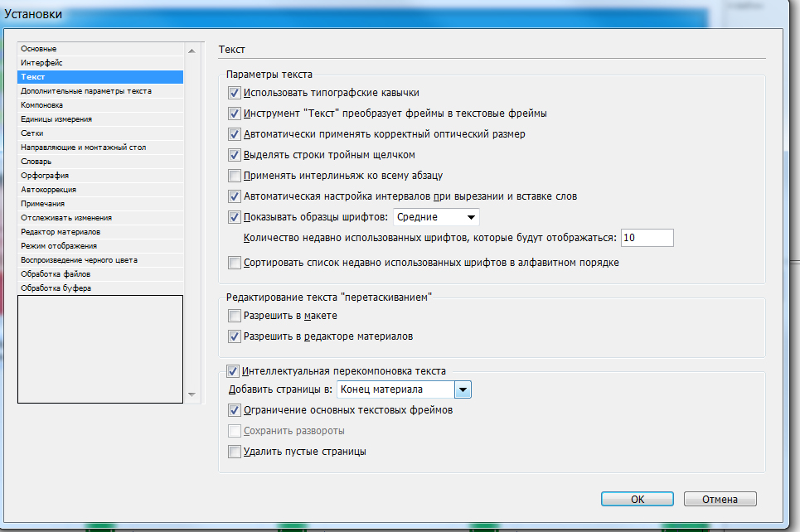Open font sample size dropdown Средние
800x532 pixels.
[x=436, y=217]
